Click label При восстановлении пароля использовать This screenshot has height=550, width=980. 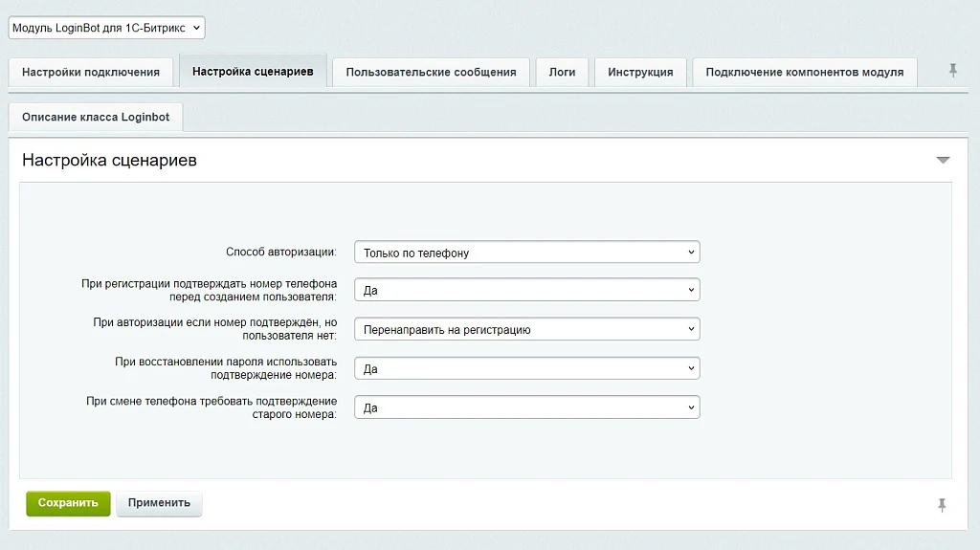(226, 368)
